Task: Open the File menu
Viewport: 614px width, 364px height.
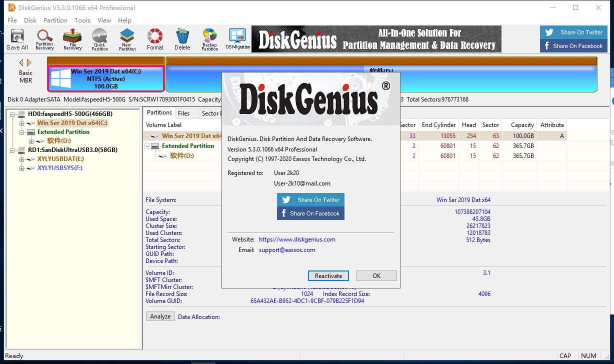Action: pyautogui.click(x=12, y=20)
